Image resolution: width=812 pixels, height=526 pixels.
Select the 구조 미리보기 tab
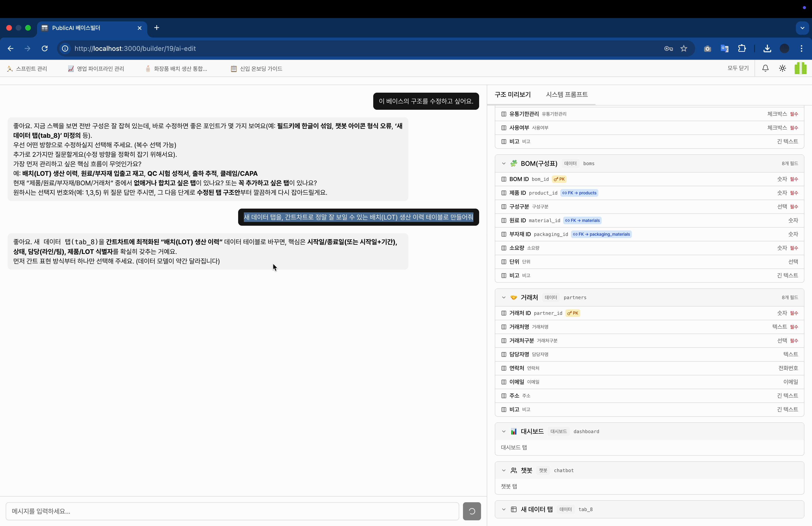(x=512, y=95)
